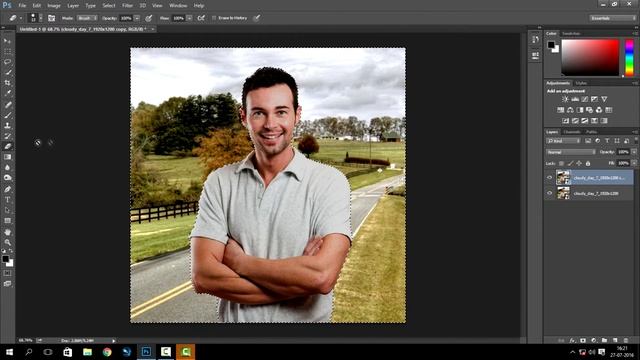Image resolution: width=640 pixels, height=360 pixels.
Task: Select the Gradient tool
Action: click(7, 157)
